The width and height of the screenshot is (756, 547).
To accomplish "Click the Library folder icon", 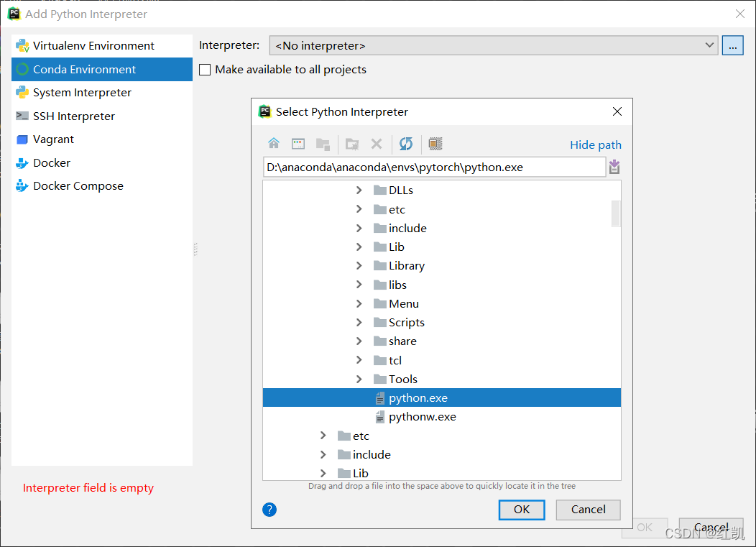I will [380, 266].
